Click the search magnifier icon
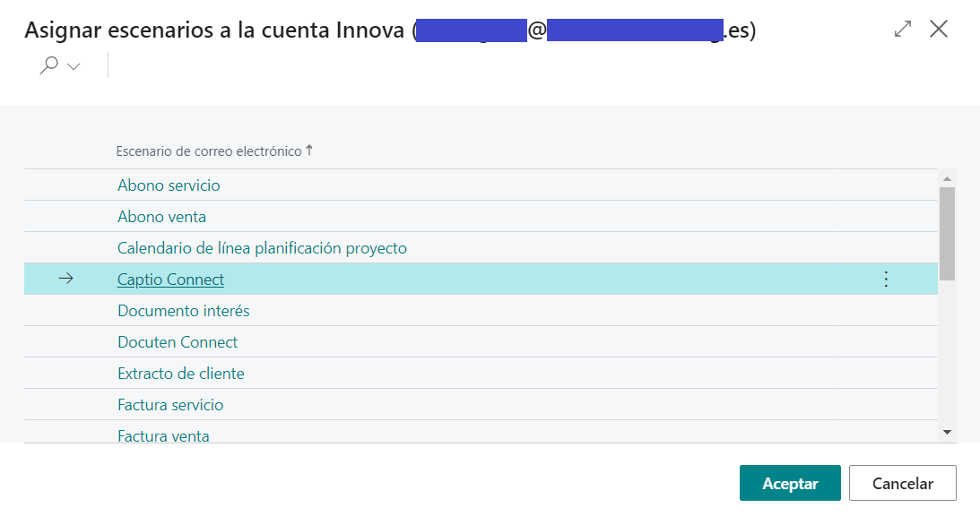The height and width of the screenshot is (525, 980). pyautogui.click(x=49, y=65)
